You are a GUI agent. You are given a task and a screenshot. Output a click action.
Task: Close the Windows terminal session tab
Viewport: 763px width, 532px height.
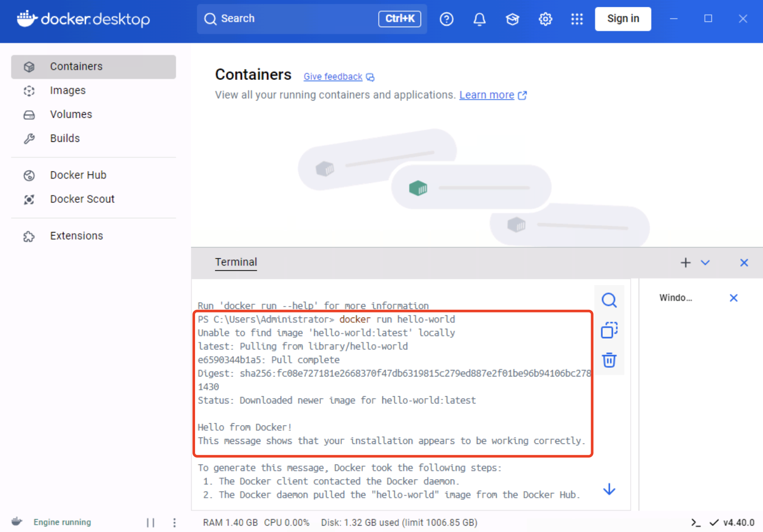click(734, 297)
